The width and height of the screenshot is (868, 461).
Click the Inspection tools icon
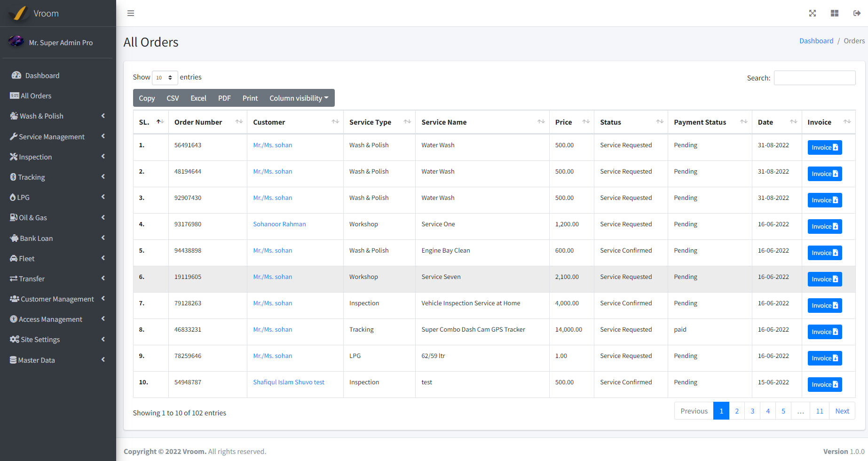pos(14,157)
